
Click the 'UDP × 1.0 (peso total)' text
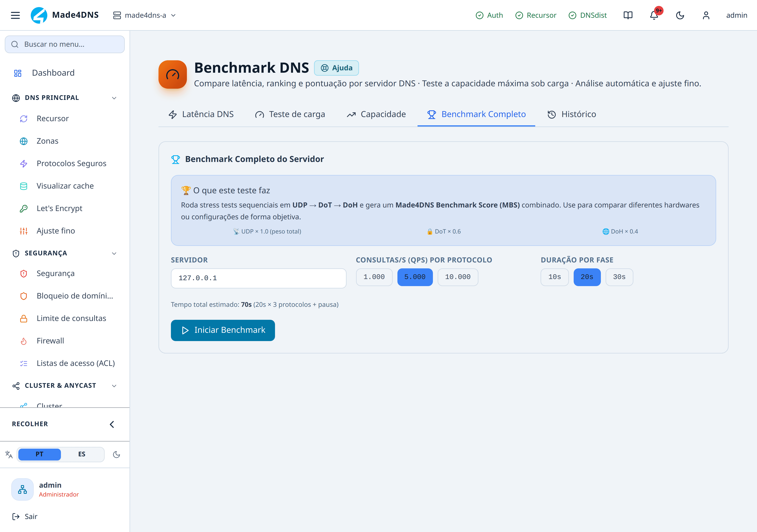point(267,231)
